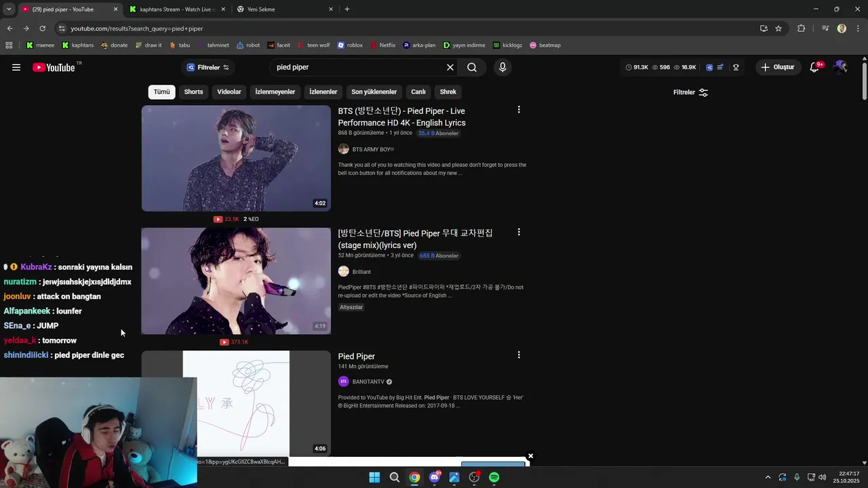The height and width of the screenshot is (488, 868).
Task: Run the search with the magnifier button
Action: tap(472, 67)
